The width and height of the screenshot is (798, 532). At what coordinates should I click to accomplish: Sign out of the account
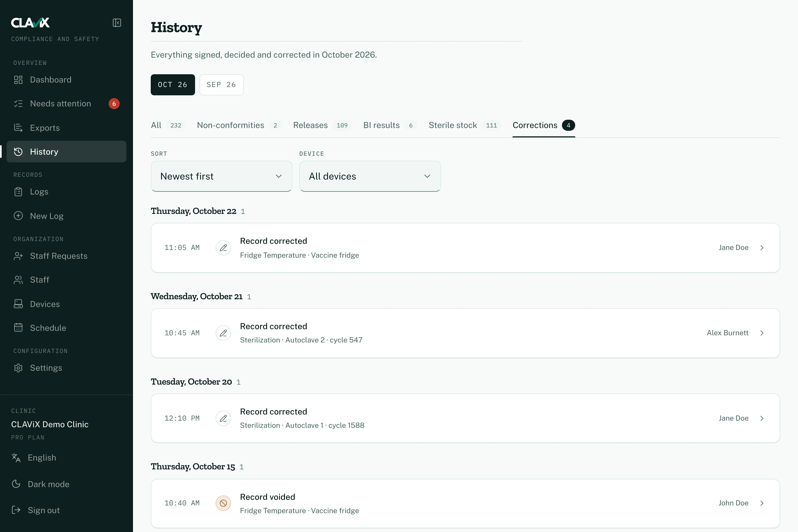pos(36,510)
